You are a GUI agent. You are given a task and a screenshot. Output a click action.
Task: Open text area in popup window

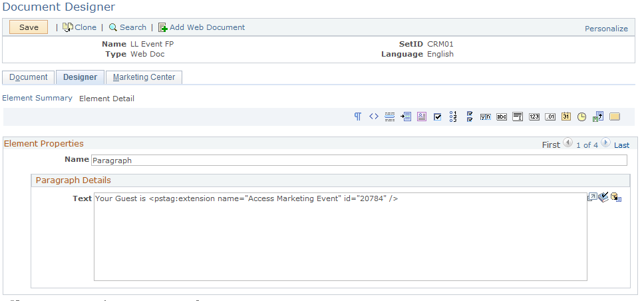click(x=591, y=197)
